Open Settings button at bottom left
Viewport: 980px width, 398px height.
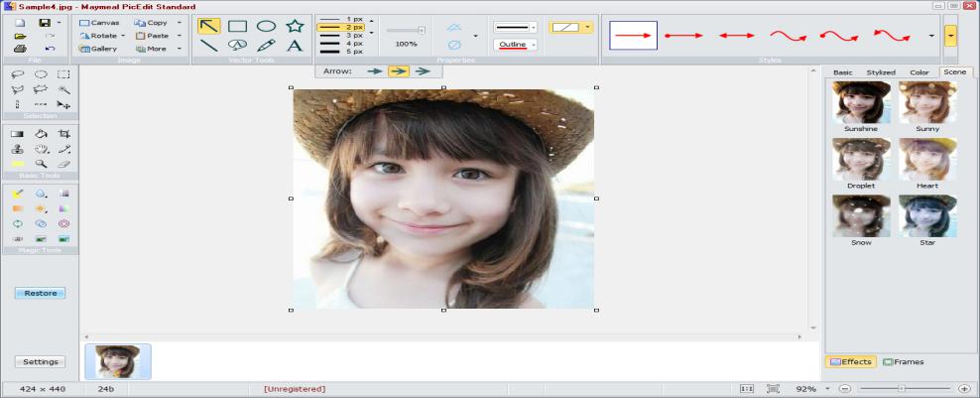pos(40,361)
